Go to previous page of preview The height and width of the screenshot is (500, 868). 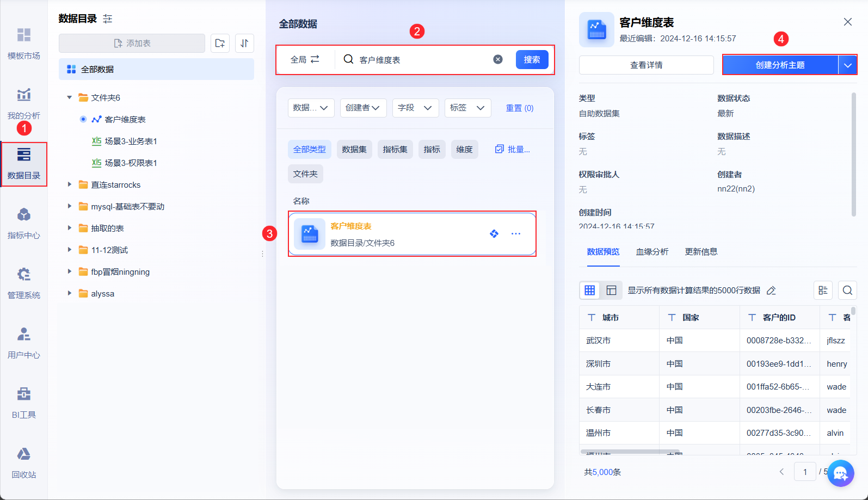click(782, 472)
